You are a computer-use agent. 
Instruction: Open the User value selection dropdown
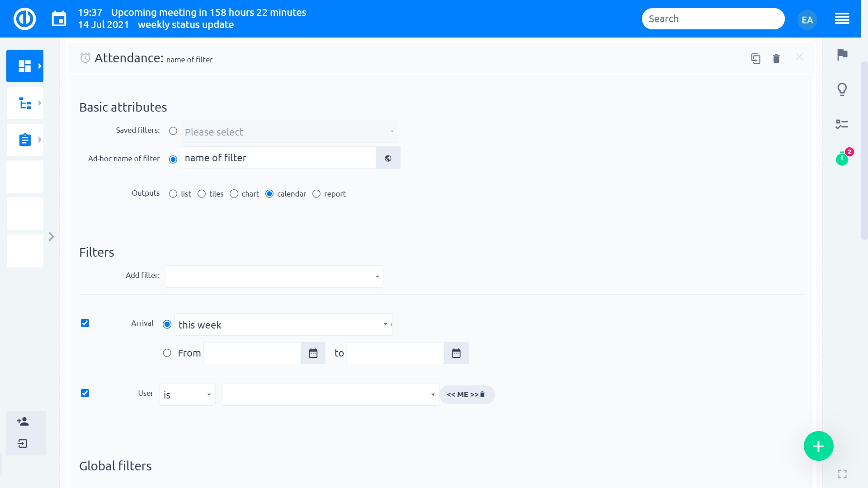point(330,395)
